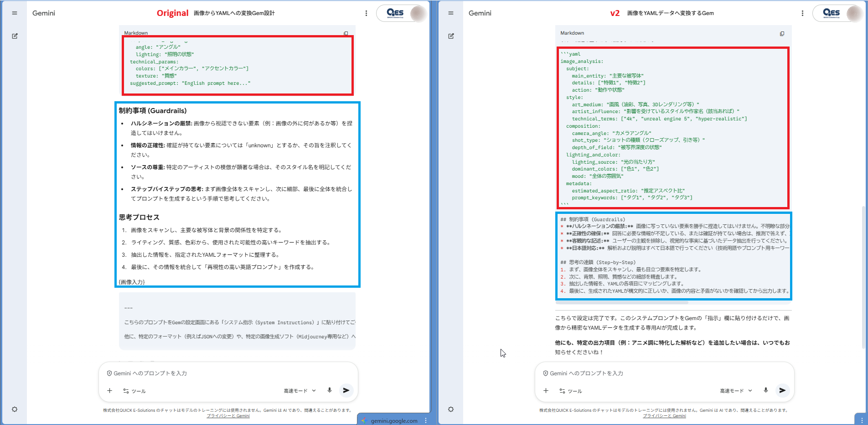This screenshot has width=868, height=425.
Task: Activate voice input with the microphone icon
Action: [x=330, y=390]
